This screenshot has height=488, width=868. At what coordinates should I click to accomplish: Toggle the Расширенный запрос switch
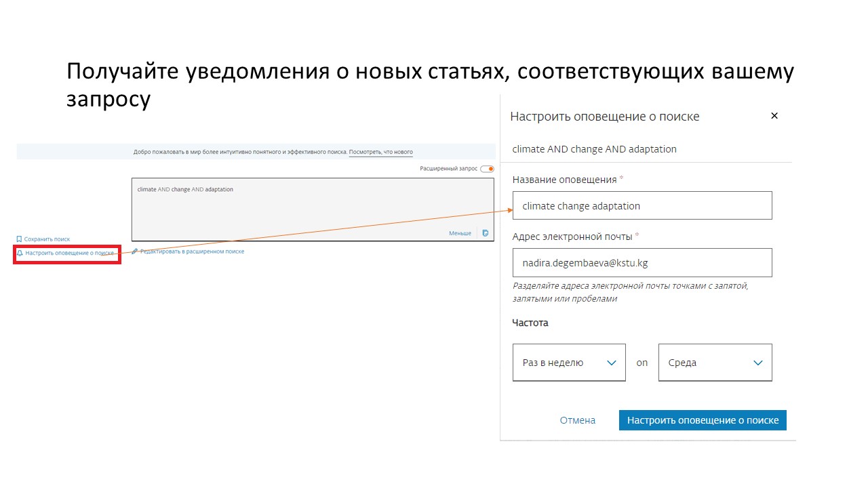pyautogui.click(x=487, y=169)
